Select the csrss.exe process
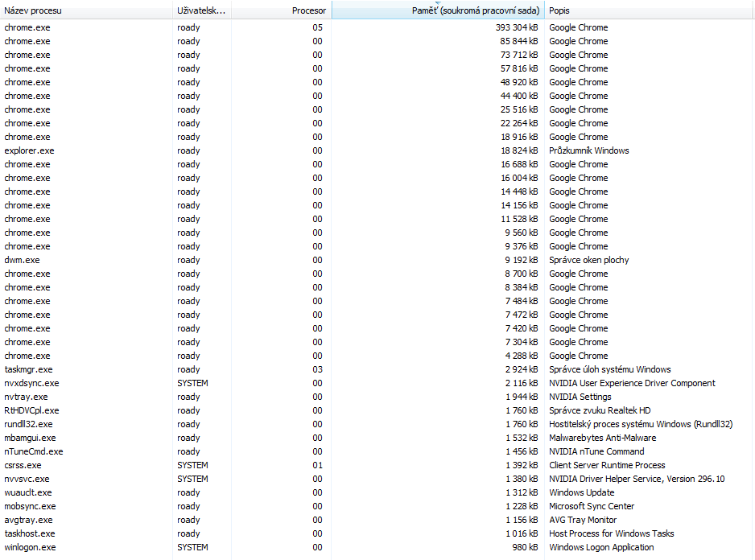The width and height of the screenshot is (755, 560). 23,465
